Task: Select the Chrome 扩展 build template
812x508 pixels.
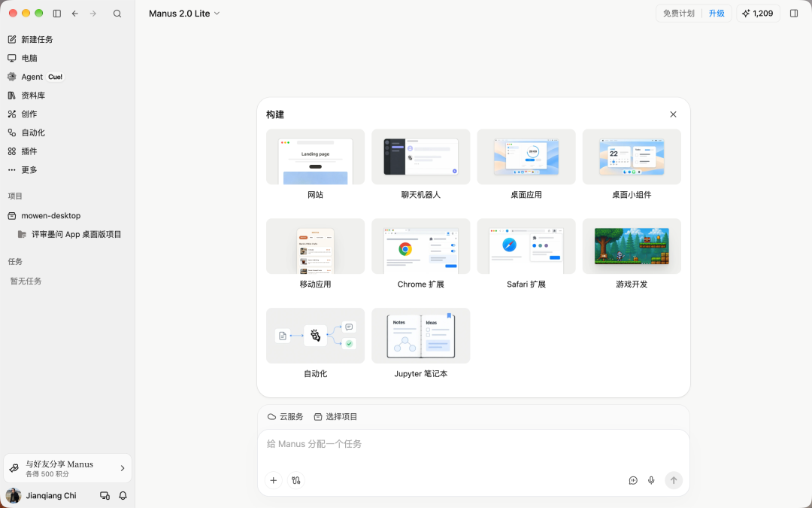Action: (420, 254)
